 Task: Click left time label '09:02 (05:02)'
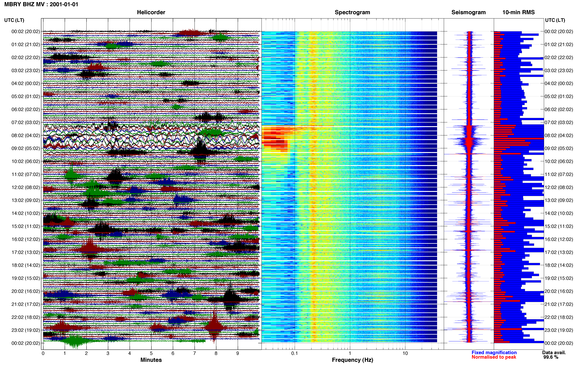click(26, 148)
